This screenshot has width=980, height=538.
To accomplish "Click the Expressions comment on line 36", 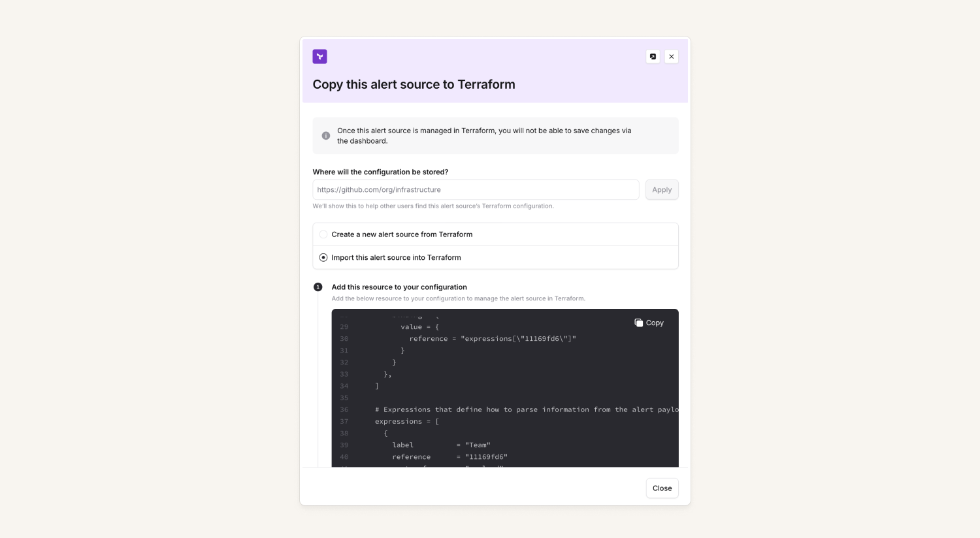I will coord(527,410).
